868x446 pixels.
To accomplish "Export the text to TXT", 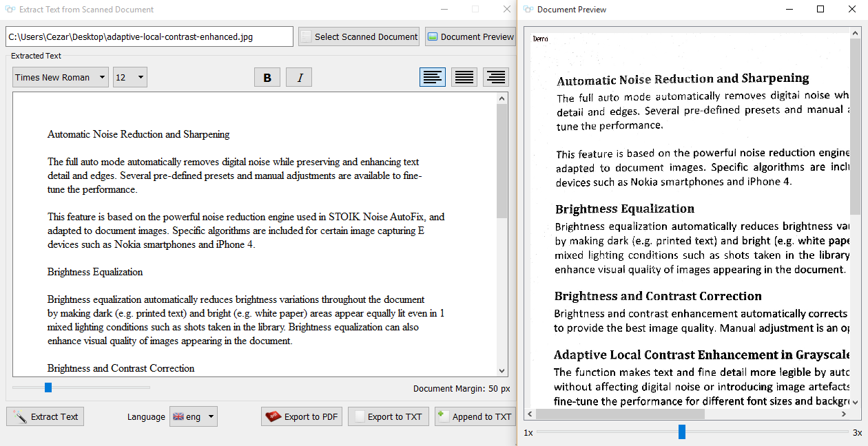I will [x=389, y=416].
